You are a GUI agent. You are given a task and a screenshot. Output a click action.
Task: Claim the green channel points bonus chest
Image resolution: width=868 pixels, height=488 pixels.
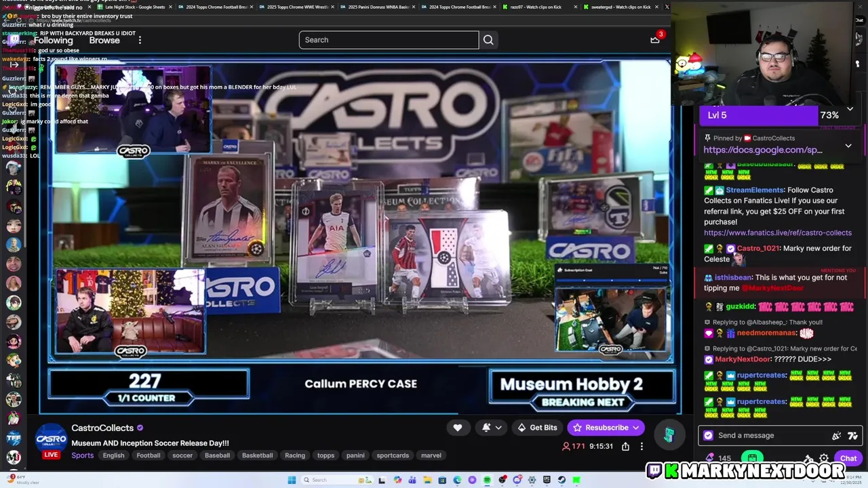click(752, 458)
